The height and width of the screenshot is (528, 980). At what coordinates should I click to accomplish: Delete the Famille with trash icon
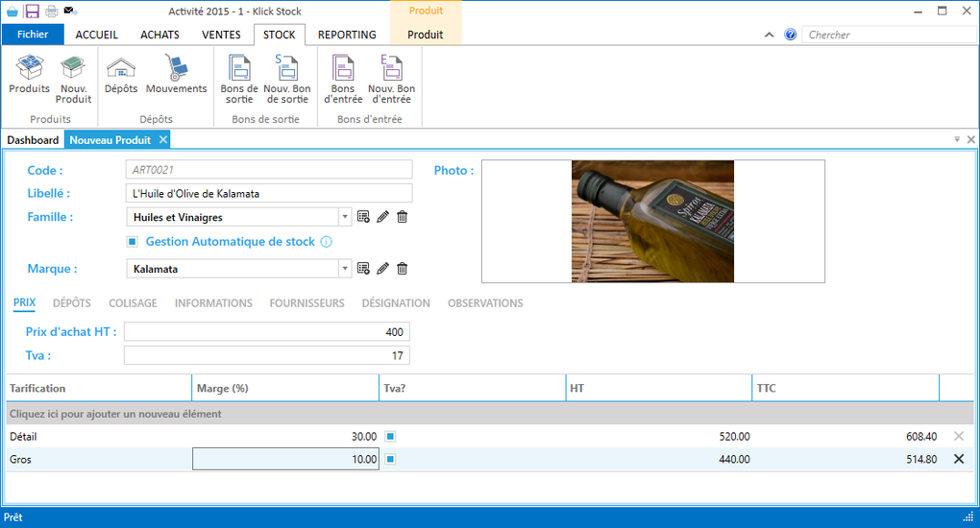coord(402,217)
